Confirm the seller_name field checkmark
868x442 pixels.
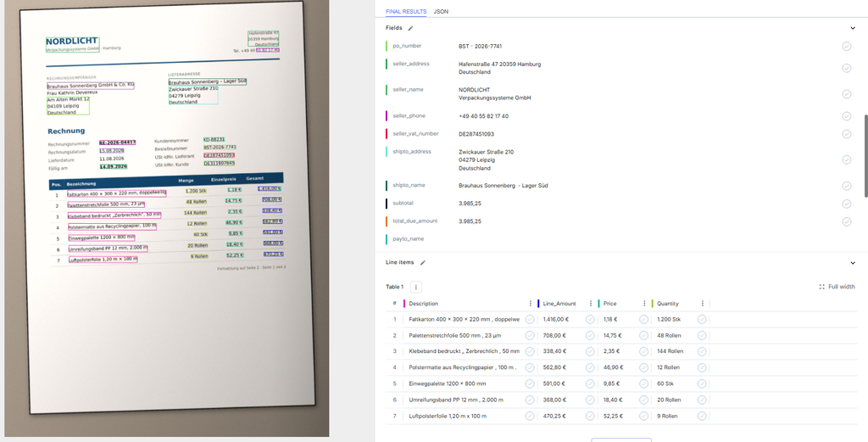click(x=847, y=94)
